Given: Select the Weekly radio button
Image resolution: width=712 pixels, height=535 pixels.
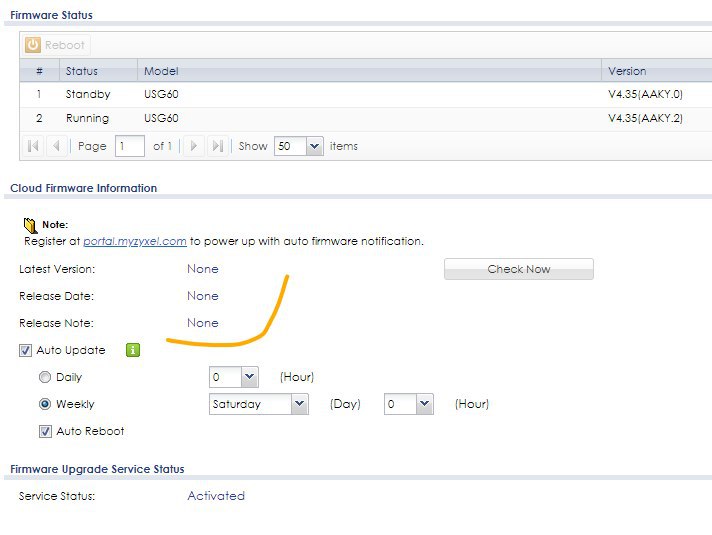Looking at the screenshot, I should pyautogui.click(x=44, y=404).
